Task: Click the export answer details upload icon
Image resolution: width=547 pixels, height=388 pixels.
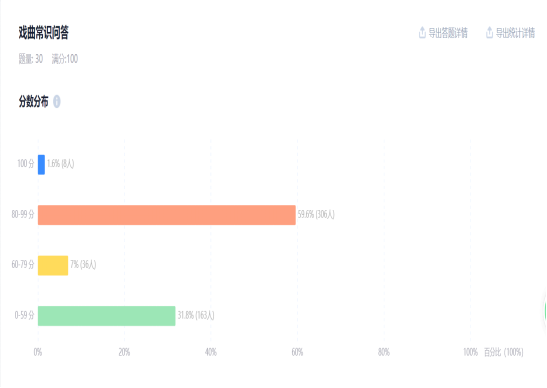Action: click(x=422, y=32)
